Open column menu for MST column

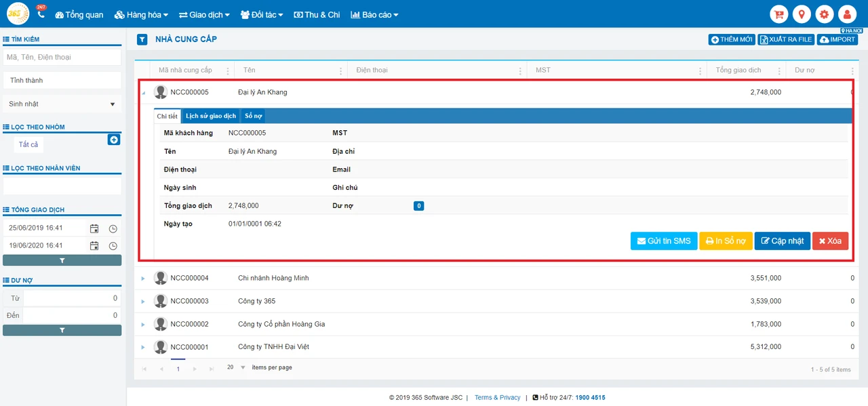pos(700,70)
